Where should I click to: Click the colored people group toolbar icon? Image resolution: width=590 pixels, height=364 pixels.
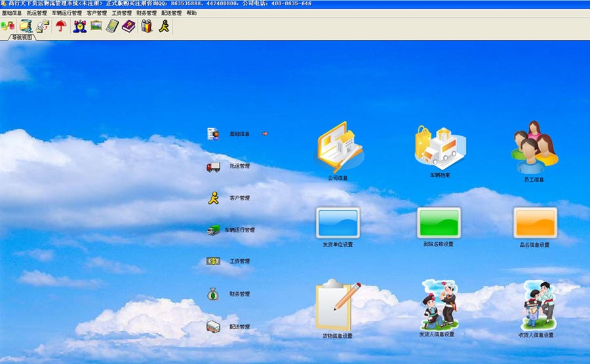tap(146, 26)
